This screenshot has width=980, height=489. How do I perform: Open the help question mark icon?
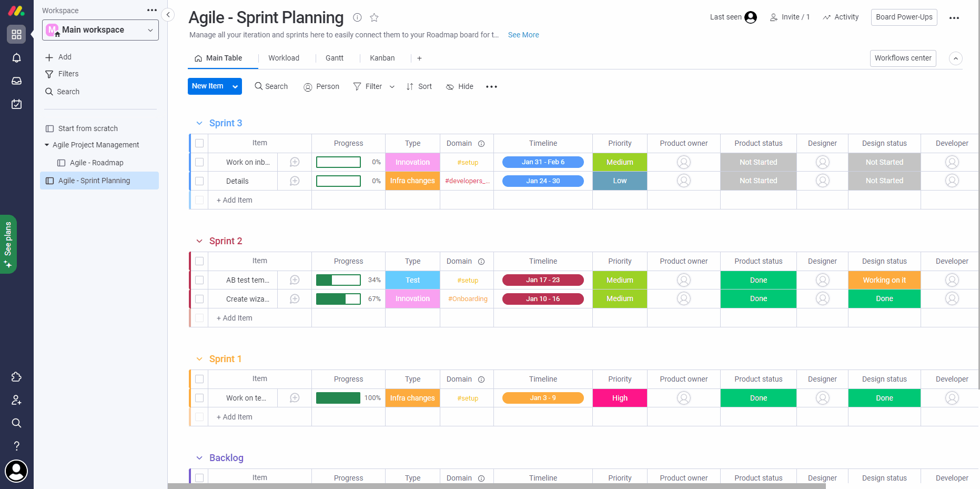click(x=16, y=446)
